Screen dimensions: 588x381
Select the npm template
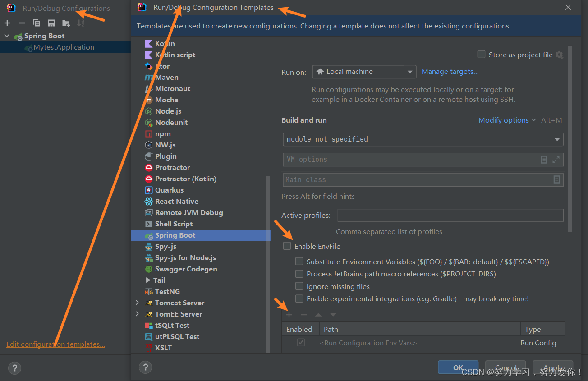(163, 134)
